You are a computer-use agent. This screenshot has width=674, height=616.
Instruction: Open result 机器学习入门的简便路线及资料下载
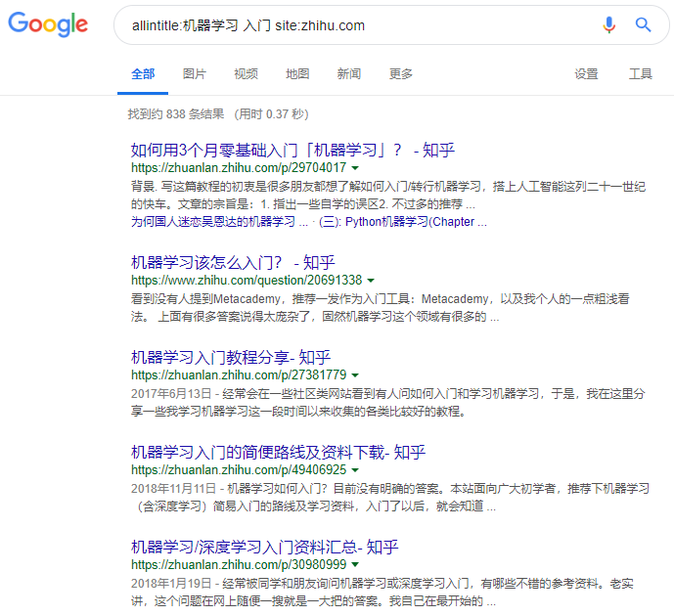click(x=278, y=452)
